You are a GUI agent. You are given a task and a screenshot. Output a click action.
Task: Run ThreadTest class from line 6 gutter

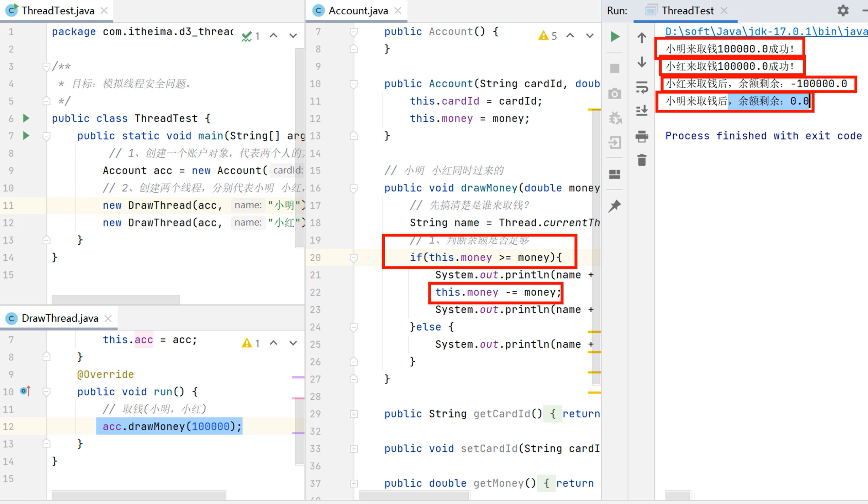(26, 118)
